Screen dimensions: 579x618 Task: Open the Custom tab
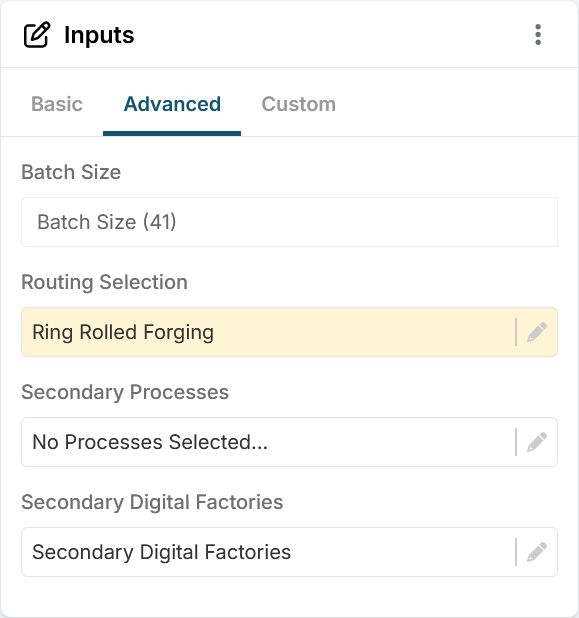(298, 104)
